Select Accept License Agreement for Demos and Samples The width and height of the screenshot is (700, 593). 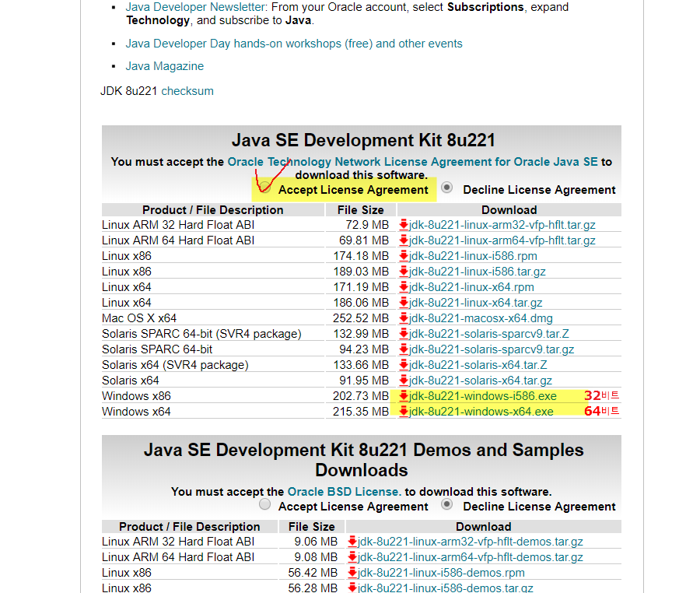(264, 504)
